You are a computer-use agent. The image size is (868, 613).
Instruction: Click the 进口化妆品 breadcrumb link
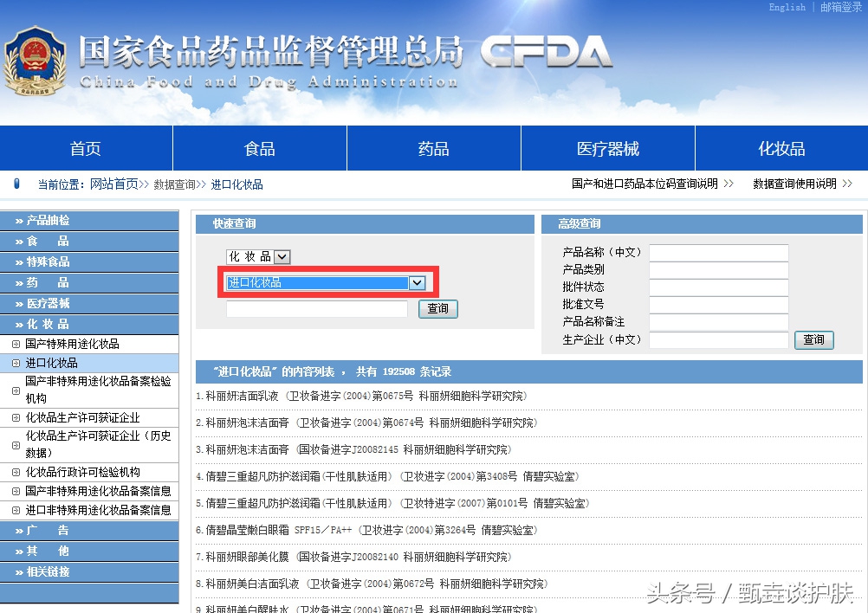(237, 184)
